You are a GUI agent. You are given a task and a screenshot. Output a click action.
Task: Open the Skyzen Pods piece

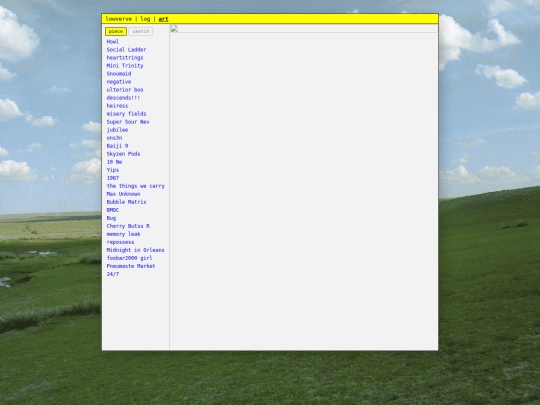(x=123, y=154)
